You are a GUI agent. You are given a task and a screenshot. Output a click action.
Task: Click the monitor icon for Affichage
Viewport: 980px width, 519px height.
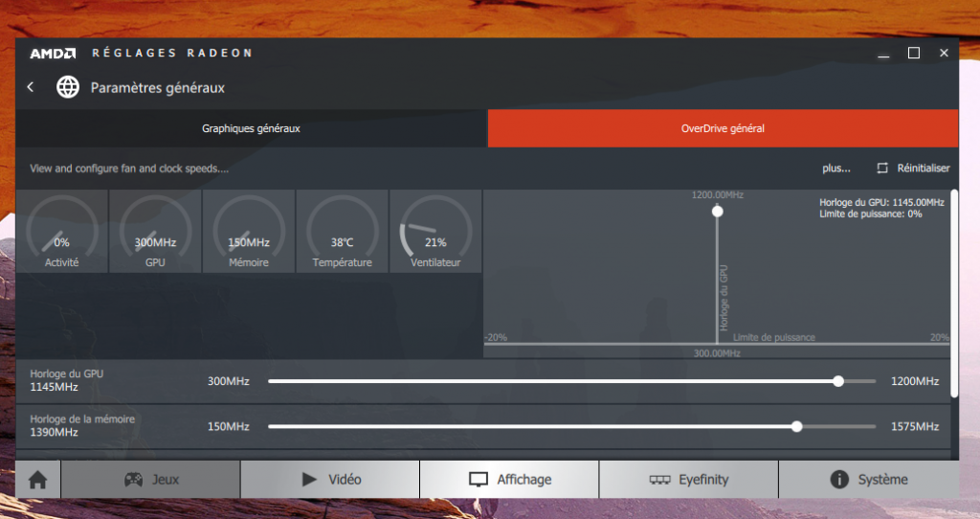[479, 480]
